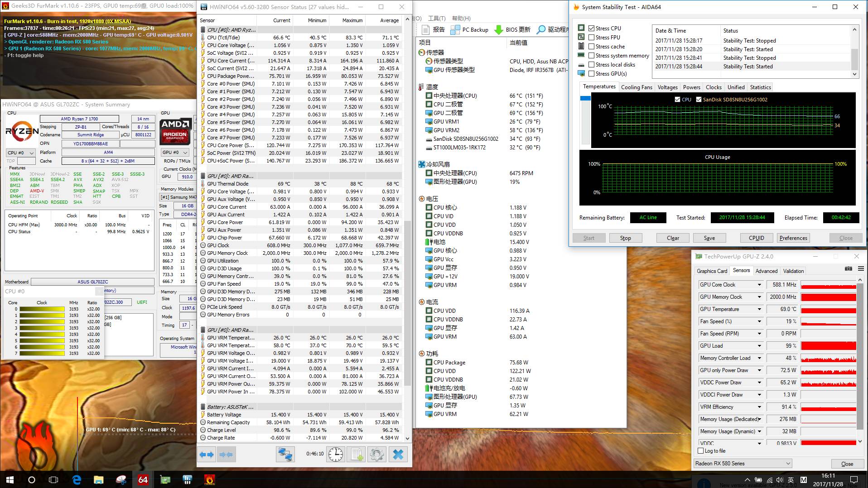Open the GPU-Z hamburger menu icon

pyautogui.click(x=860, y=269)
